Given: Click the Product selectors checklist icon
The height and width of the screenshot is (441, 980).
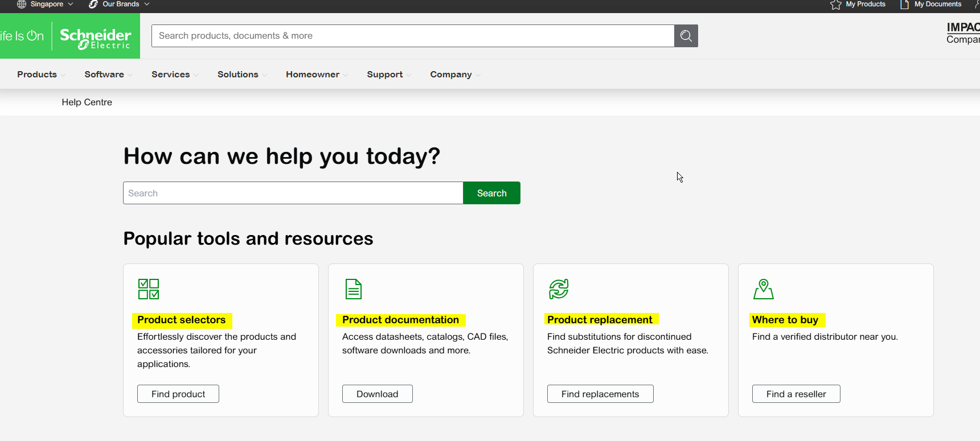Looking at the screenshot, I should 149,289.
